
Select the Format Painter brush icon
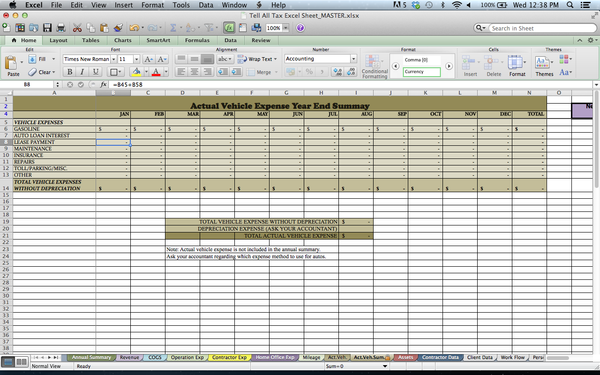[x=118, y=28]
